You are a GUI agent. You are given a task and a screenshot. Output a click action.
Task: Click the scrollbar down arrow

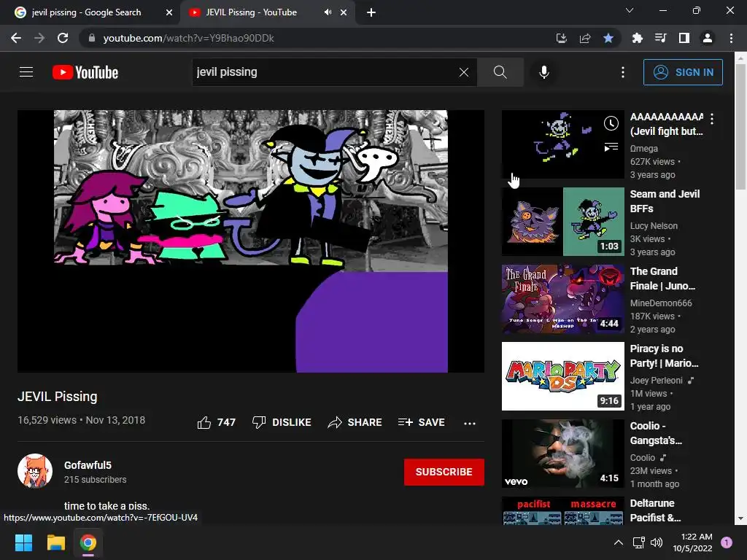[x=741, y=518]
